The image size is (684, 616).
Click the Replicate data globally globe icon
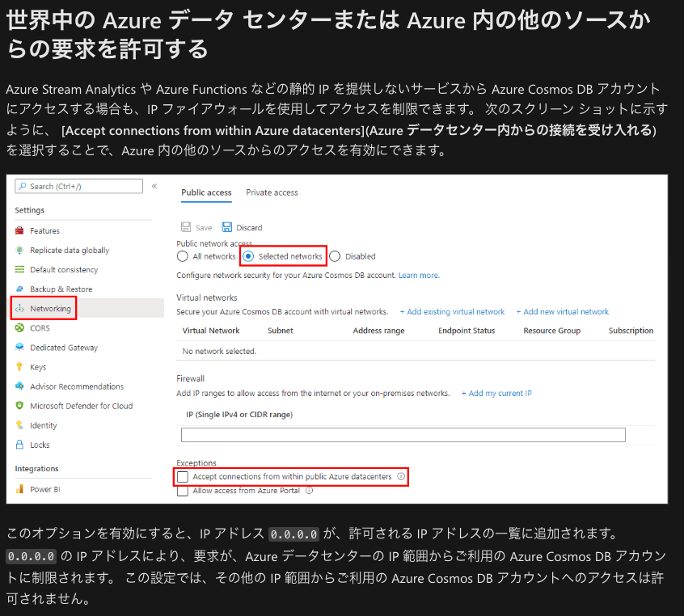19,250
